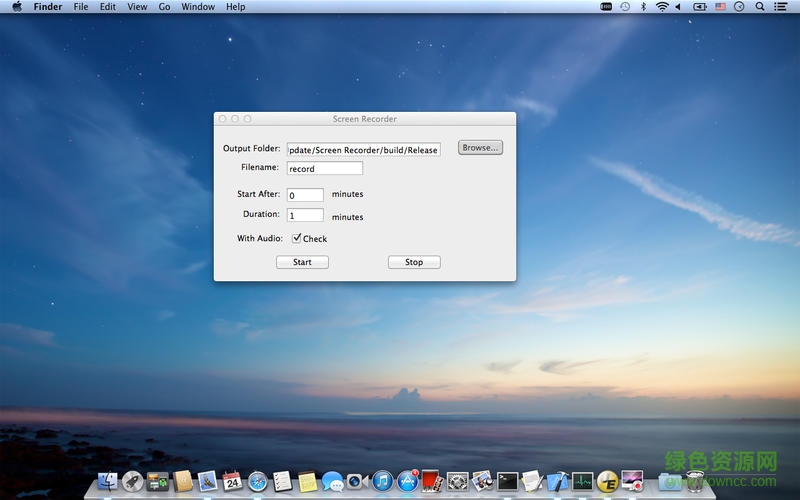Open iTunes from the dock

[x=383, y=482]
